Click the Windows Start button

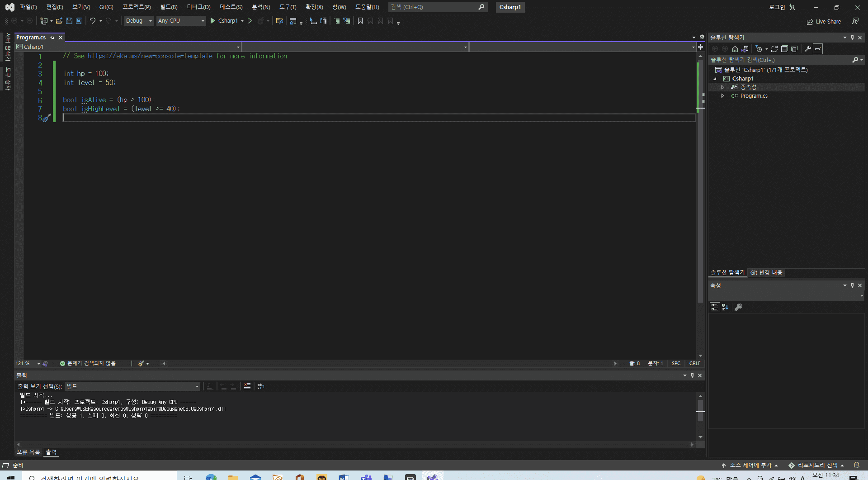[11, 477]
